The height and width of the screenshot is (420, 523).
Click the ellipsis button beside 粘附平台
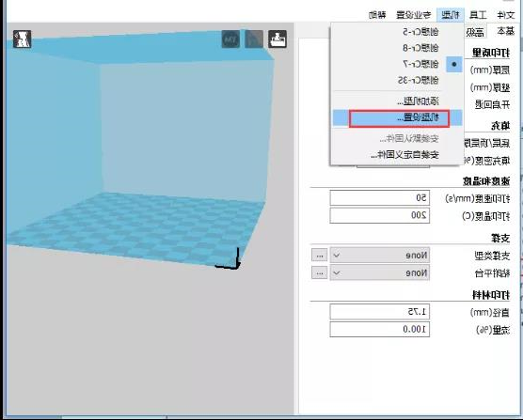click(x=320, y=272)
